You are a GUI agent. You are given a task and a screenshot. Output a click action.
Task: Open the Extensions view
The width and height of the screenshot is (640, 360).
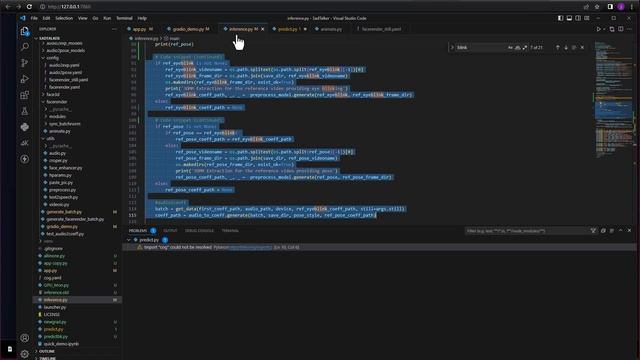(24, 95)
